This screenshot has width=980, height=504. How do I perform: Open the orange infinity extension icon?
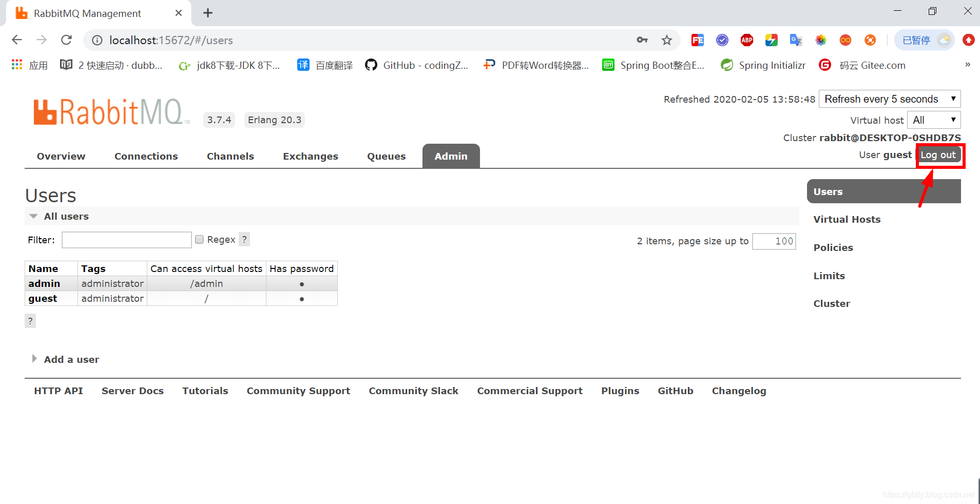[x=845, y=40]
